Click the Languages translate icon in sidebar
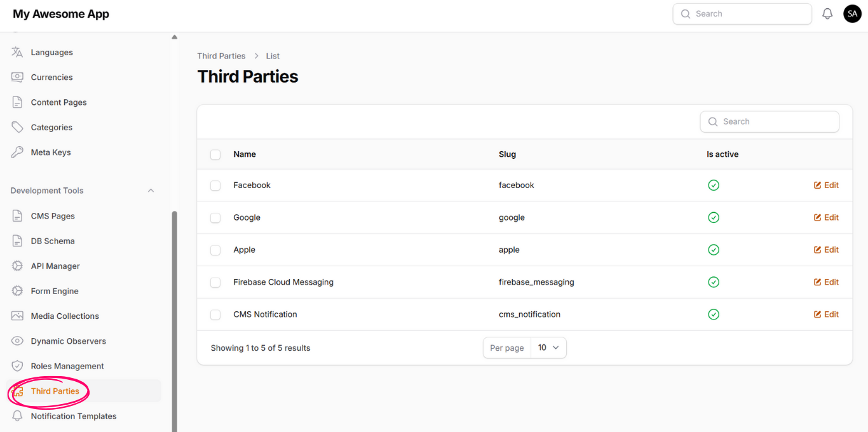This screenshot has height=432, width=868. click(17, 52)
